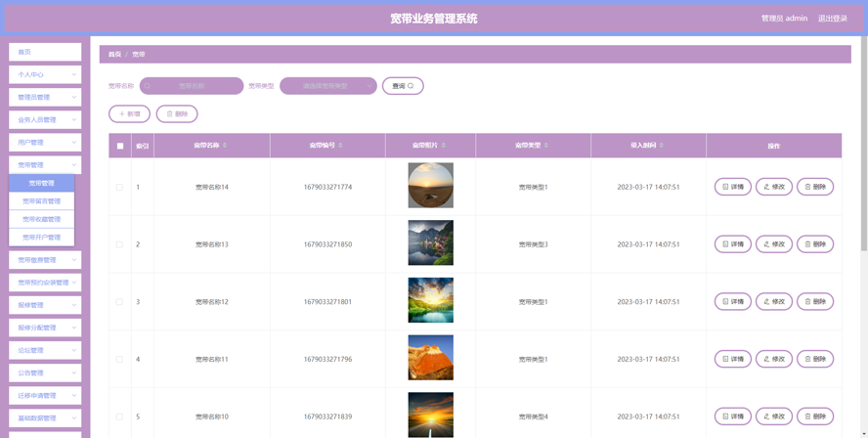Viewport: 868px width, 438px height.
Task: Click 修改 button for 宽带名称11
Action: coord(774,360)
